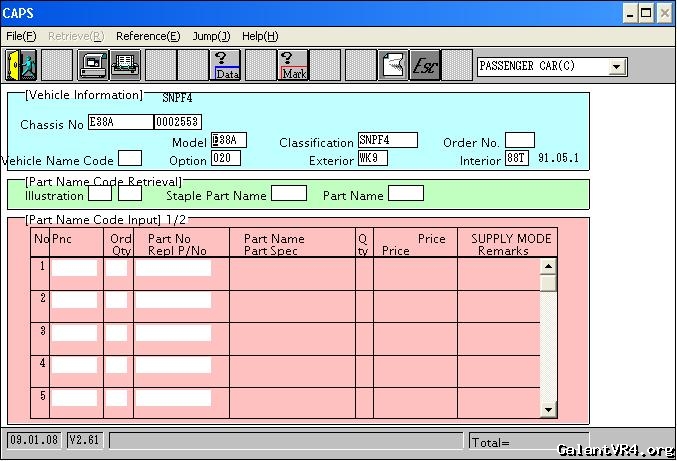This screenshot has height=461, width=677.
Task: Focus the Staple Part Name field
Action: (289, 193)
